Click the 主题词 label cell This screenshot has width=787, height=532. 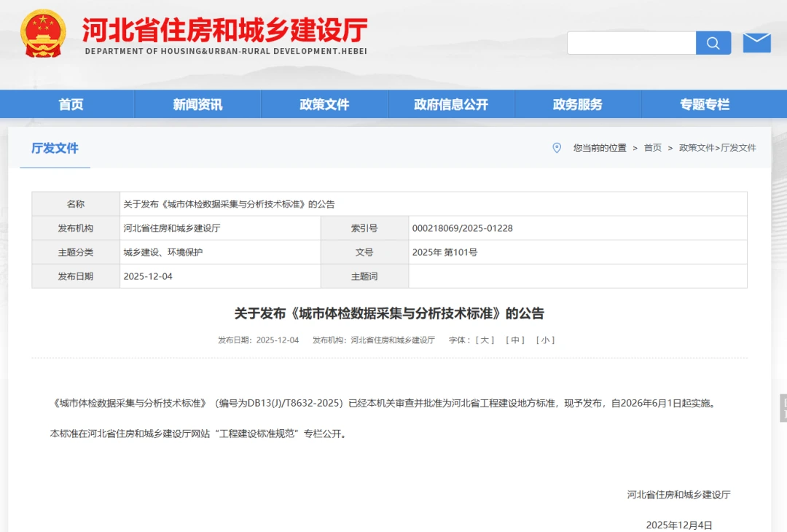click(x=364, y=276)
